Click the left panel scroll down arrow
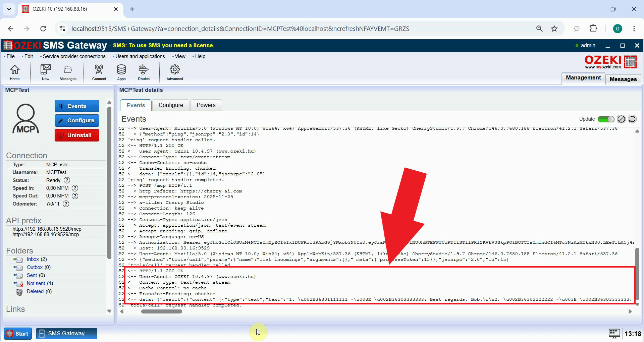This screenshot has width=644, height=342. 109,311
